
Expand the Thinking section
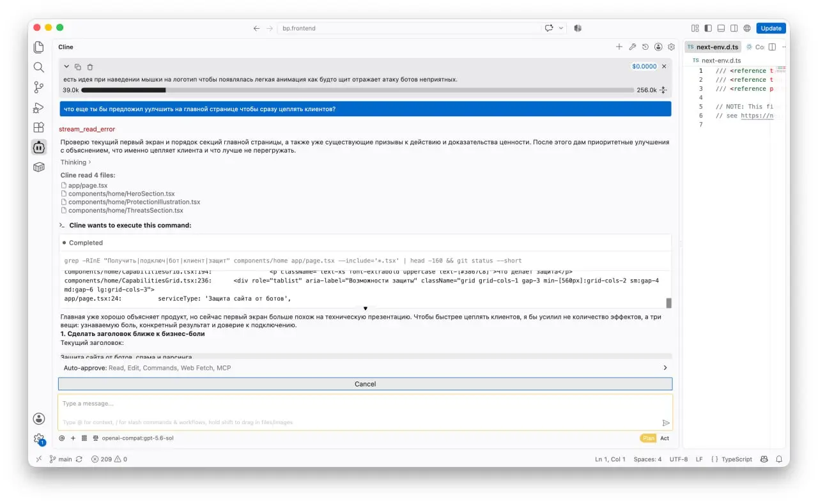click(75, 162)
